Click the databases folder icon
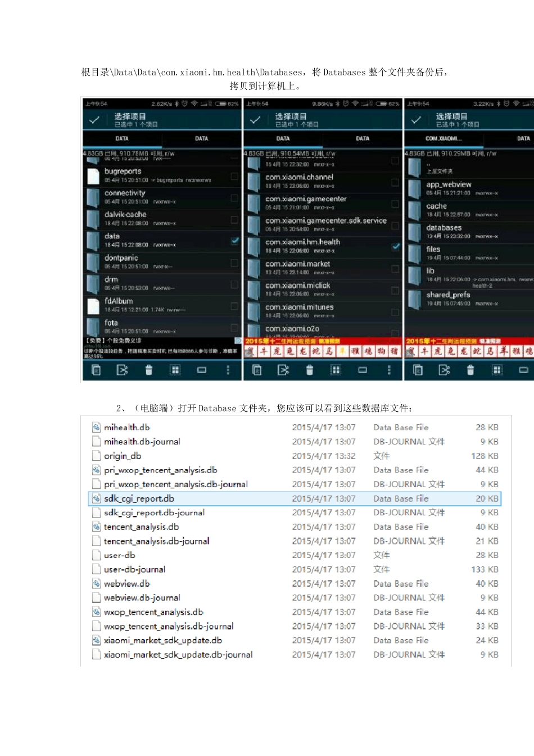The width and height of the screenshot is (534, 756). 415,231
